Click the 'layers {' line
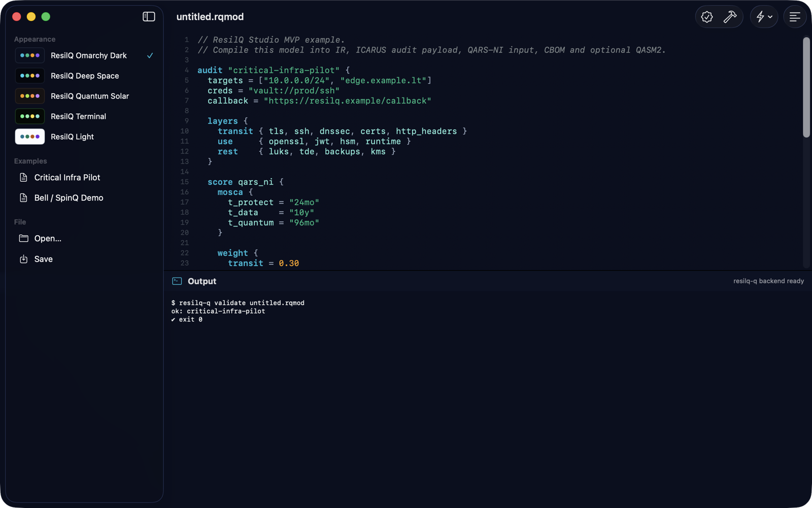This screenshot has width=812, height=508. tap(227, 121)
